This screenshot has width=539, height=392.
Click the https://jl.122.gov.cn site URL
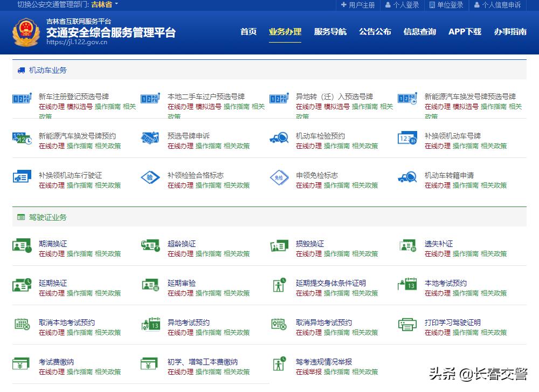pos(77,42)
